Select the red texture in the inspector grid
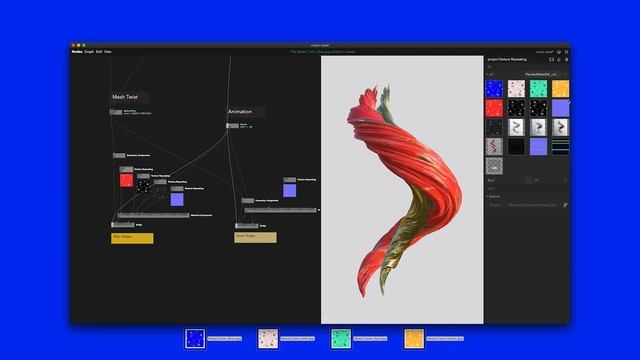The width and height of the screenshot is (640, 360). point(494,108)
